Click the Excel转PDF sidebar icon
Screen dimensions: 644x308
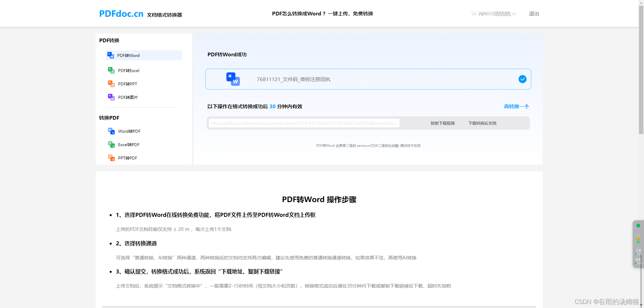[x=111, y=144]
